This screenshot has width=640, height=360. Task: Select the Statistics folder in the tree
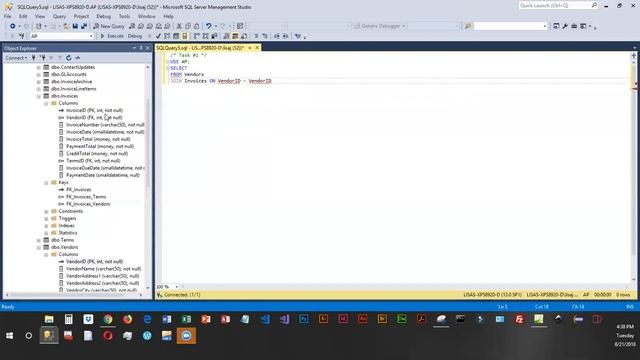[68, 233]
